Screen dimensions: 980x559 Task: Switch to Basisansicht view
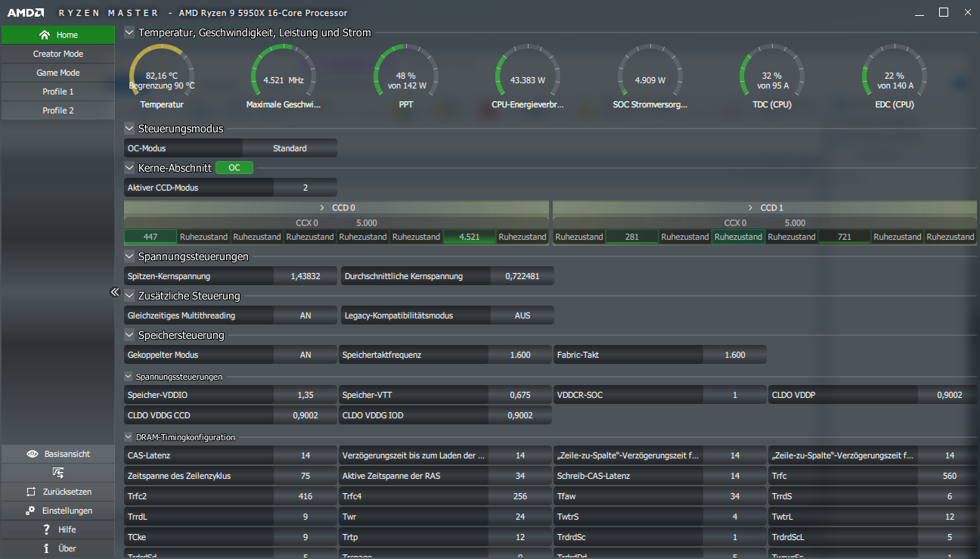tap(57, 454)
